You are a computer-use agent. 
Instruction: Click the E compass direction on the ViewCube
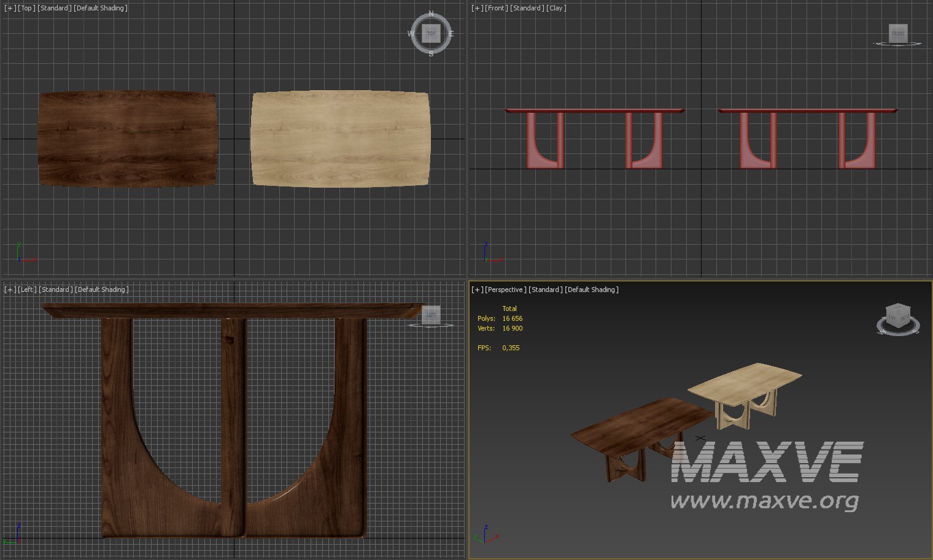point(451,34)
